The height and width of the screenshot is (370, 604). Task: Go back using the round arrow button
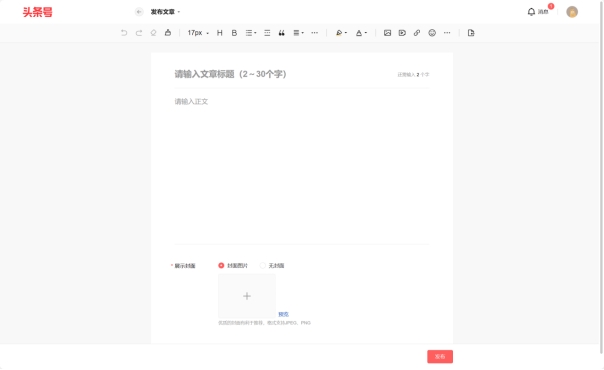coord(139,12)
